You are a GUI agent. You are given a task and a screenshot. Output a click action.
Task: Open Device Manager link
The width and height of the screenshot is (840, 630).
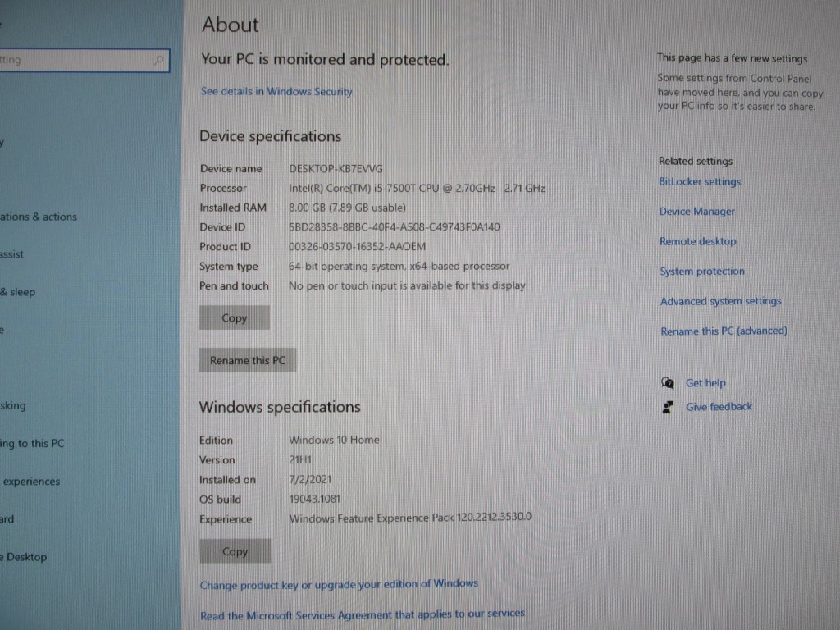click(697, 212)
